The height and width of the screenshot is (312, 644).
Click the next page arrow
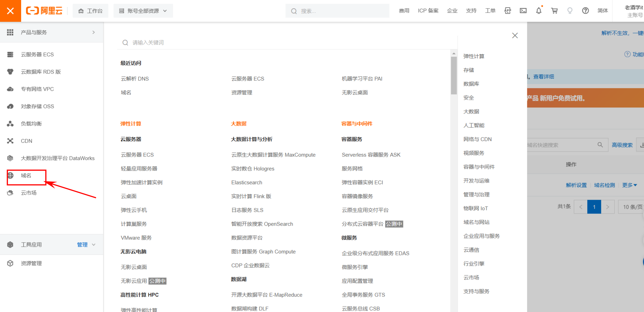[x=608, y=207]
